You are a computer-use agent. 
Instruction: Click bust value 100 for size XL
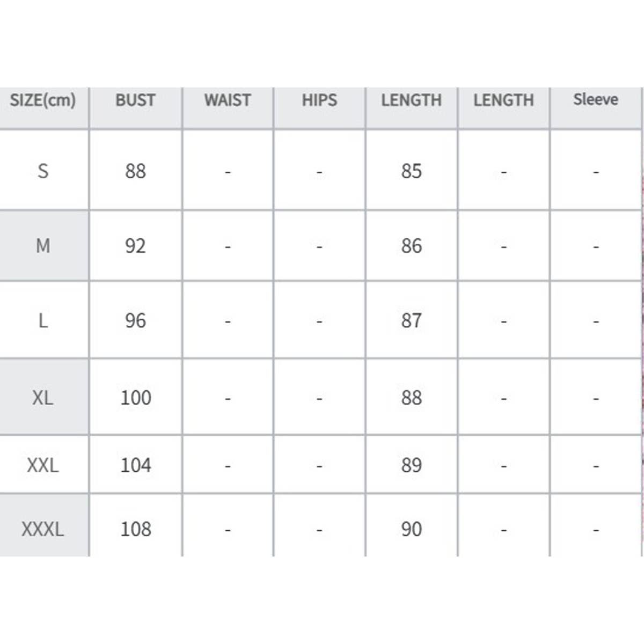click(x=136, y=398)
